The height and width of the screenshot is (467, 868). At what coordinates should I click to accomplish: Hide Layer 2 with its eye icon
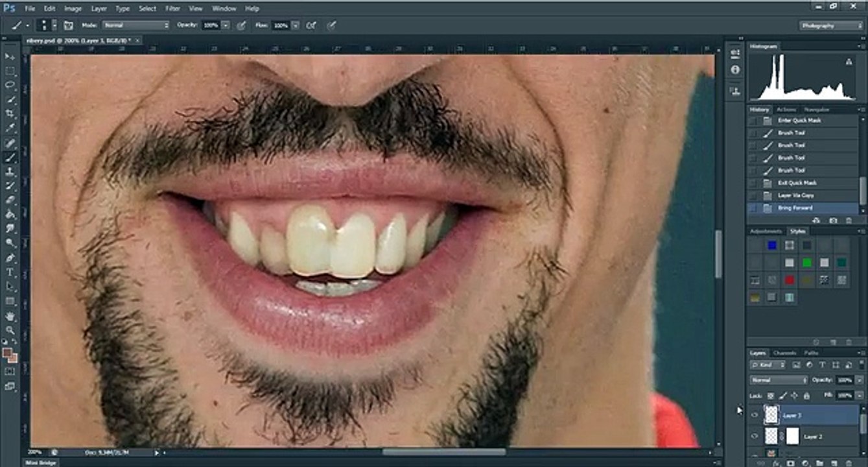[x=754, y=437]
